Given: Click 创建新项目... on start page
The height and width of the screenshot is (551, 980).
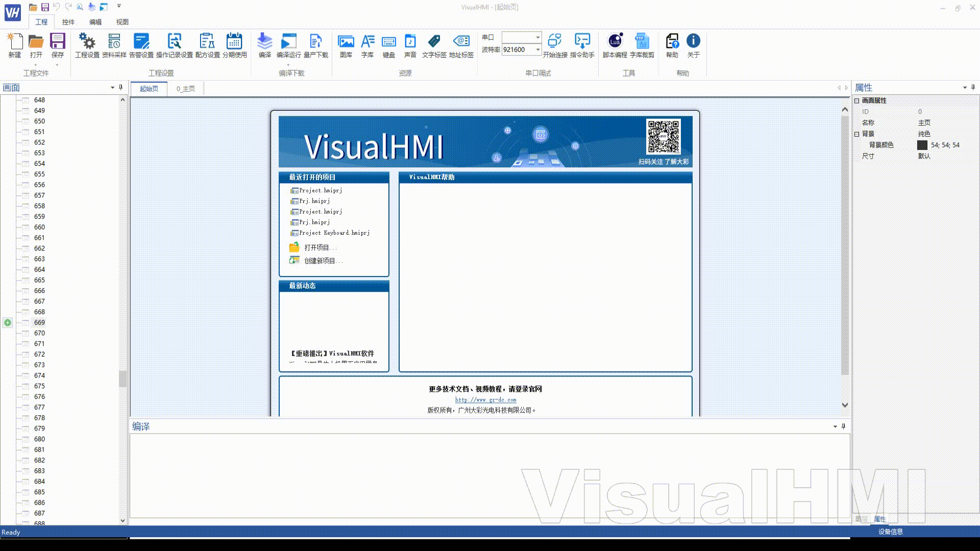Looking at the screenshot, I should pos(316,261).
